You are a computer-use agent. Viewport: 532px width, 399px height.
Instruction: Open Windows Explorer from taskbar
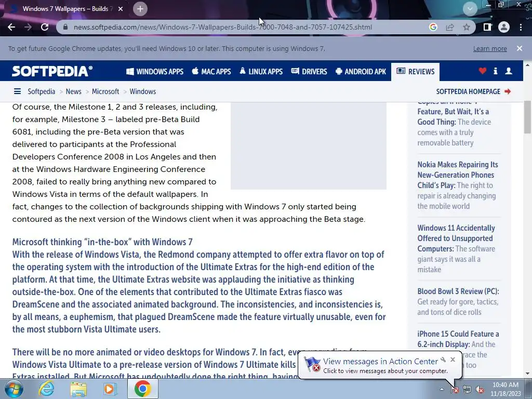[x=78, y=389]
